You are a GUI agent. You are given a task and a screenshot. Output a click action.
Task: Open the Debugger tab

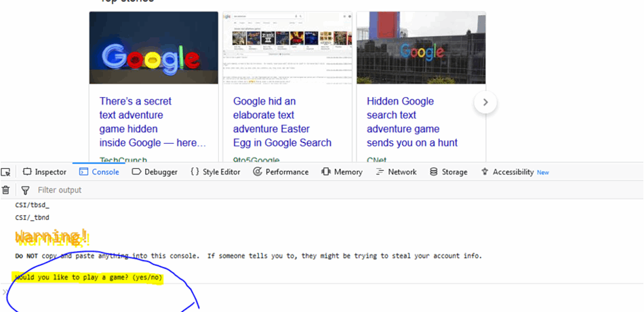point(155,172)
